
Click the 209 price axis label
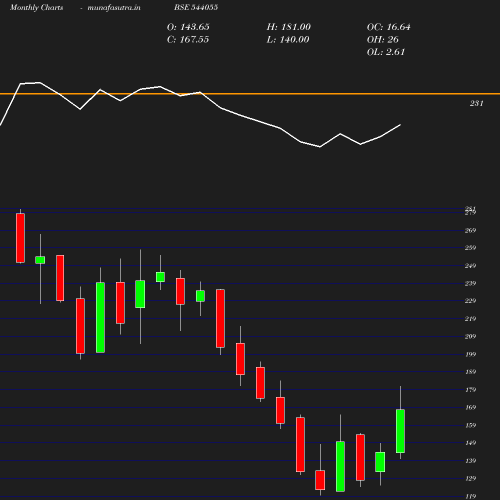(470, 337)
